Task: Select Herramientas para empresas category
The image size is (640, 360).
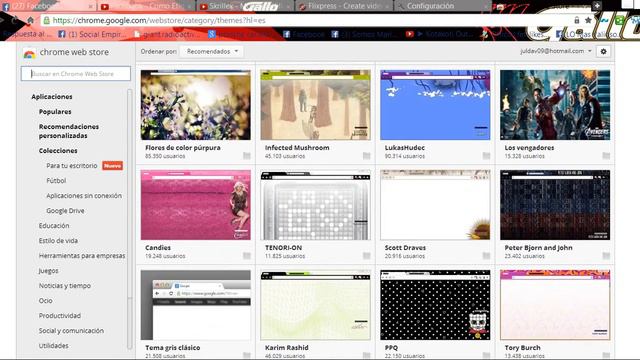Action: [82, 256]
